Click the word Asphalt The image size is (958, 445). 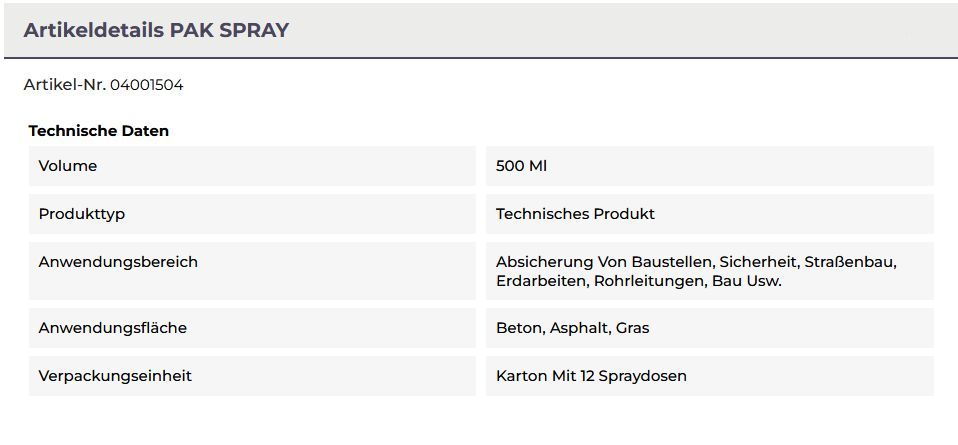pyautogui.click(x=579, y=328)
